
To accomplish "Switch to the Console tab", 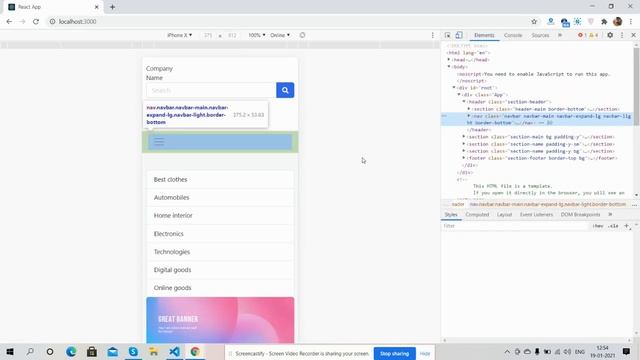I will (513, 35).
